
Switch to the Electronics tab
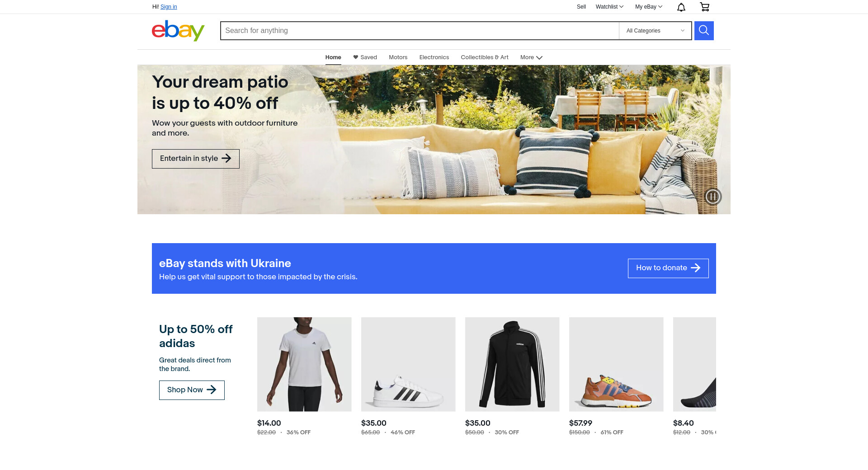pyautogui.click(x=434, y=57)
